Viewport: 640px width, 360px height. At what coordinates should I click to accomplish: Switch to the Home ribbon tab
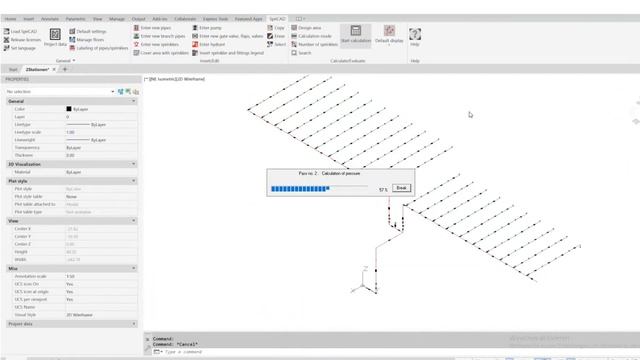pos(10,19)
